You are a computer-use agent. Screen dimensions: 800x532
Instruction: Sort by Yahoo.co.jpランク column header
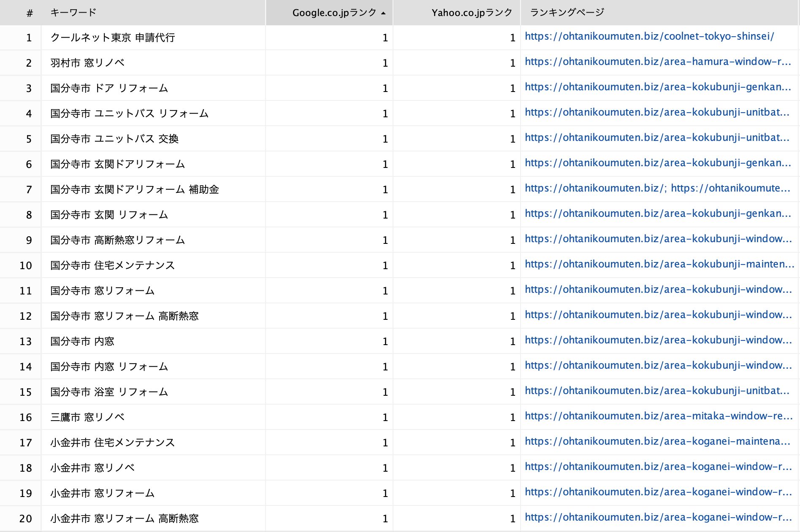pyautogui.click(x=471, y=13)
